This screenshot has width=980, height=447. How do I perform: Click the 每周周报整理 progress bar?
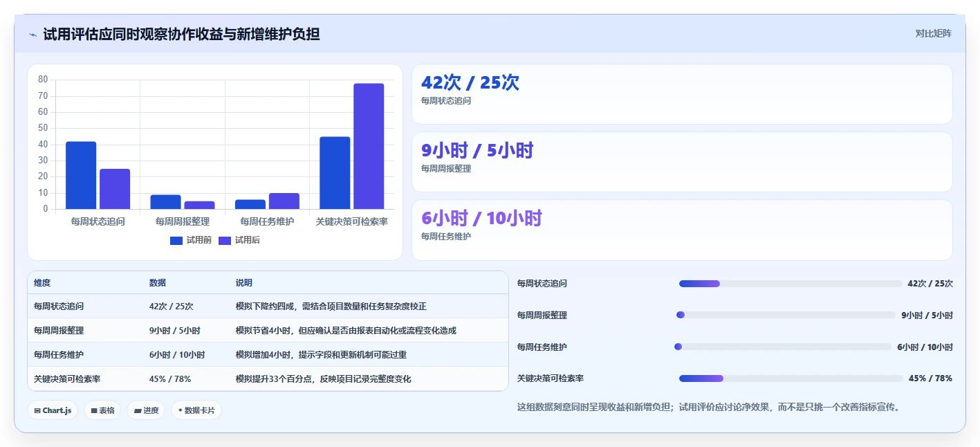(x=786, y=315)
